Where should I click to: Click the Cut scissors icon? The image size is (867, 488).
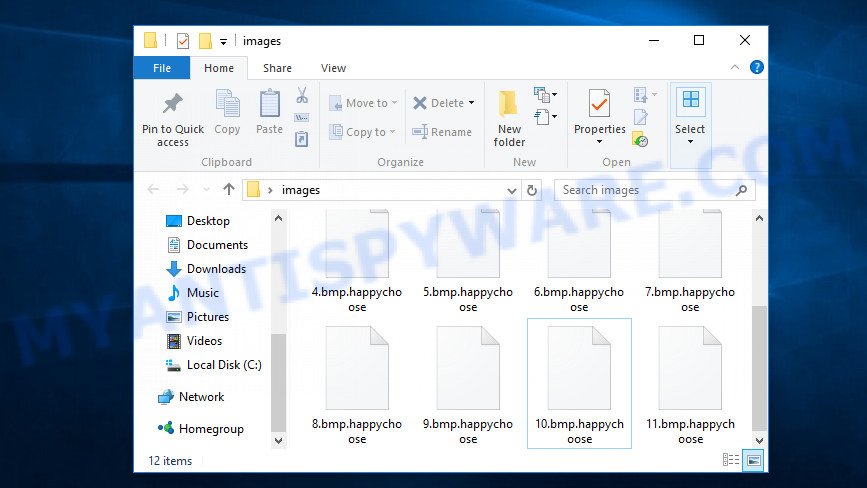point(302,95)
